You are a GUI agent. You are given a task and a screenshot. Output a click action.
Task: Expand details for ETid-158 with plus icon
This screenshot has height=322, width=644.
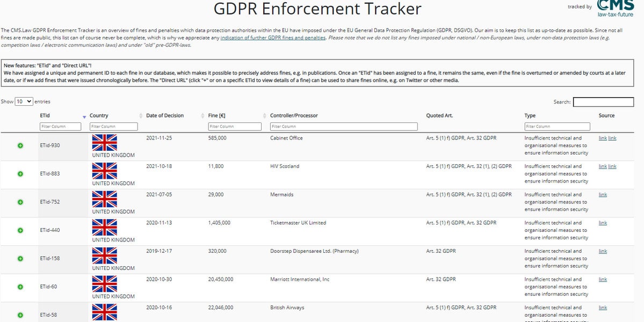20,259
